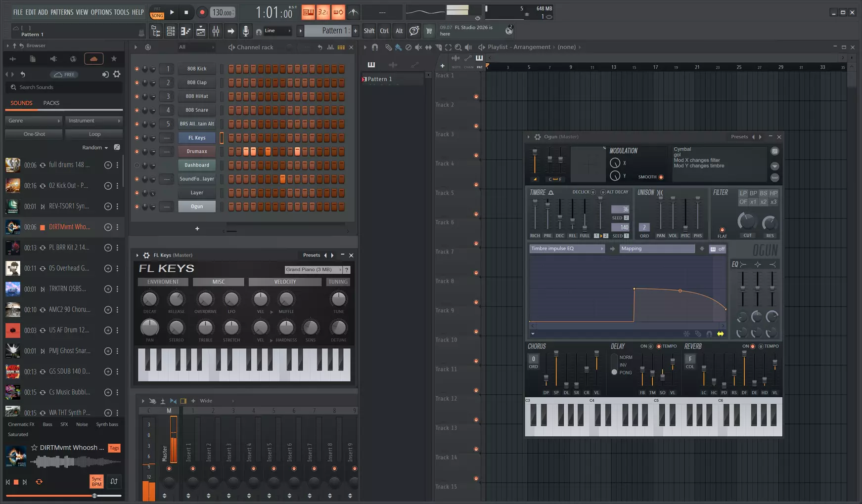
Task: Toggle ALT DECAY option in Ogun
Action: click(x=603, y=192)
